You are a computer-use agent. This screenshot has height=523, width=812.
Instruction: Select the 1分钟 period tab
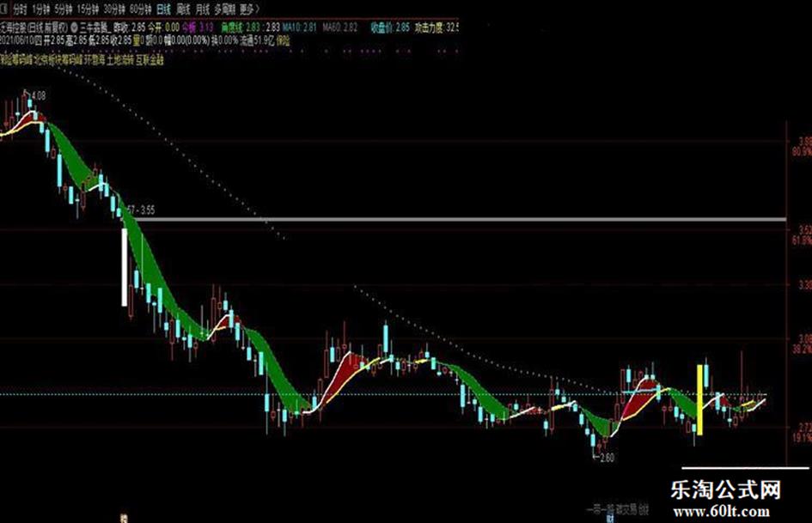click(41, 9)
